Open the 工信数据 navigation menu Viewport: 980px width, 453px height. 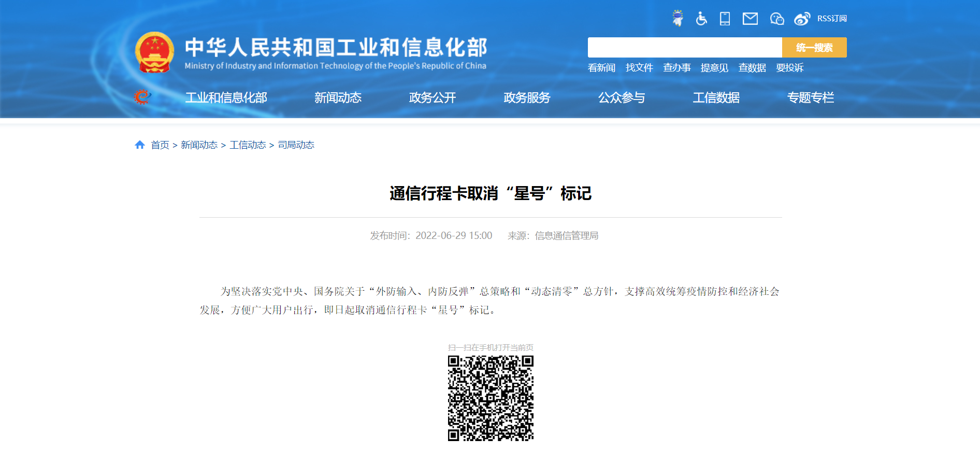pyautogui.click(x=716, y=97)
